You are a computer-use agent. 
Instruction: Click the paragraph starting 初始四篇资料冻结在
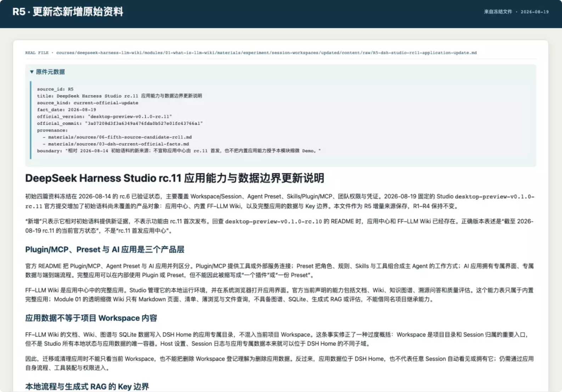click(280, 201)
